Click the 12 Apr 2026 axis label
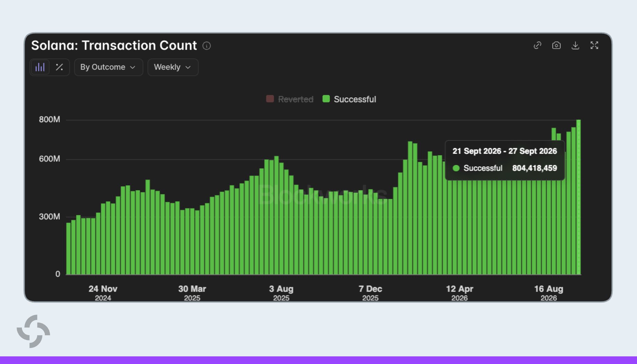This screenshot has width=637, height=364. pyautogui.click(x=460, y=293)
